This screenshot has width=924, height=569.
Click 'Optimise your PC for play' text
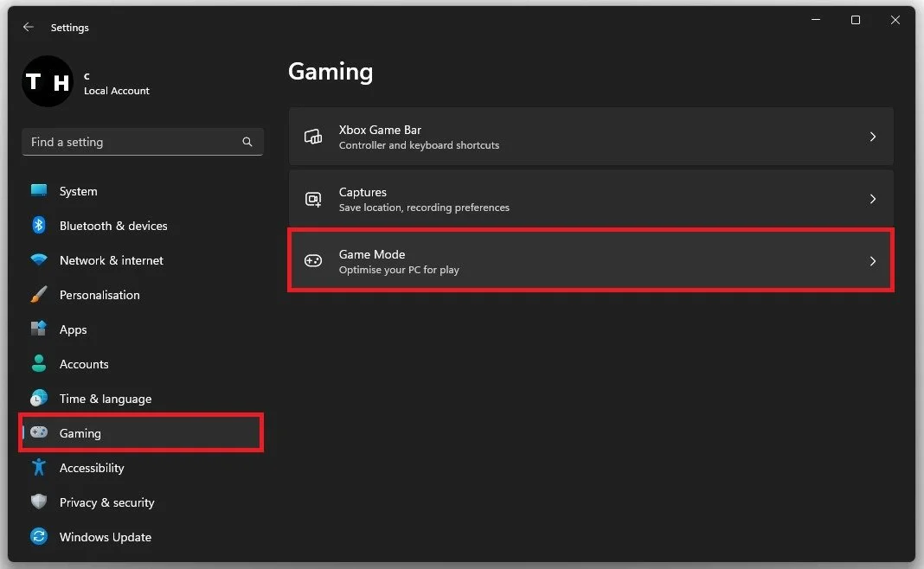pyautogui.click(x=399, y=270)
